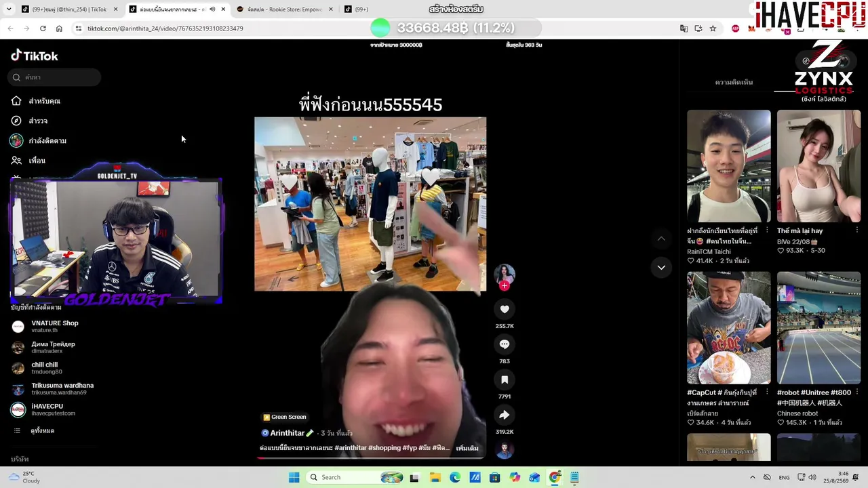Open the Arinthitar profile link

(x=288, y=433)
